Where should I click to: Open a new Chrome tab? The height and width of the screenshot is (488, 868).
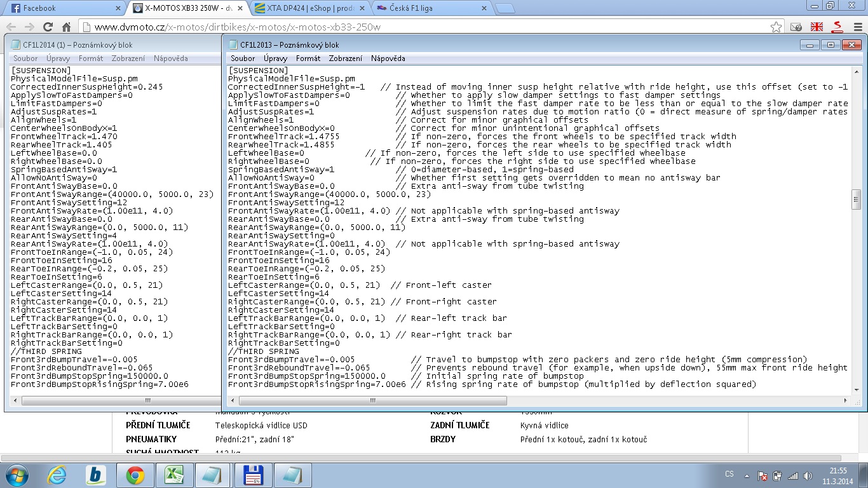(x=505, y=9)
